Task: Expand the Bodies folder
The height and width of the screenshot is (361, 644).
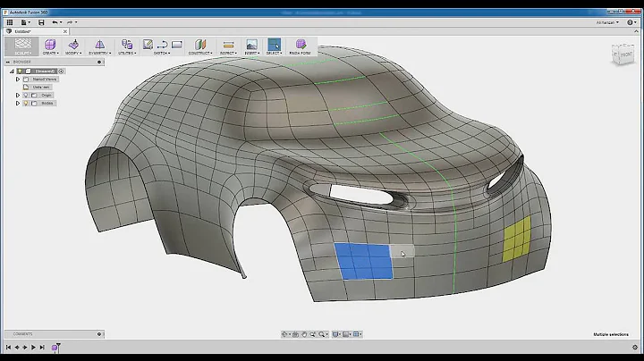Action: (18, 104)
